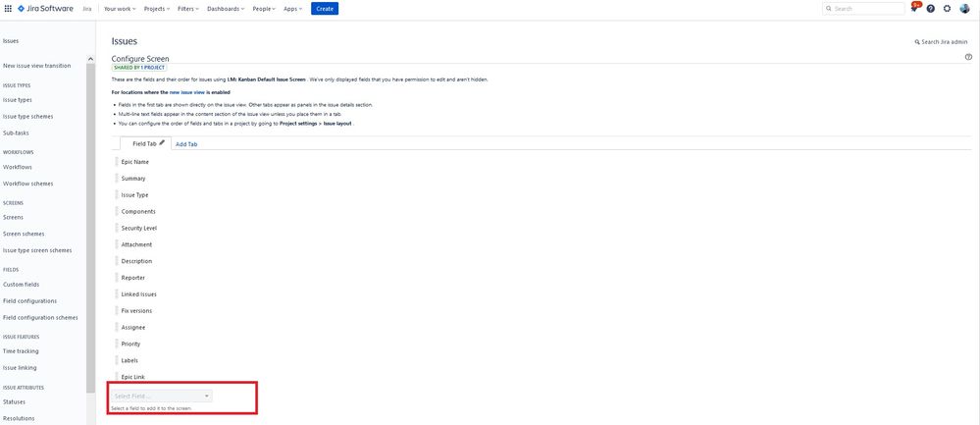The height and width of the screenshot is (425, 980).
Task: Select the Field Tab tab
Action: [144, 143]
